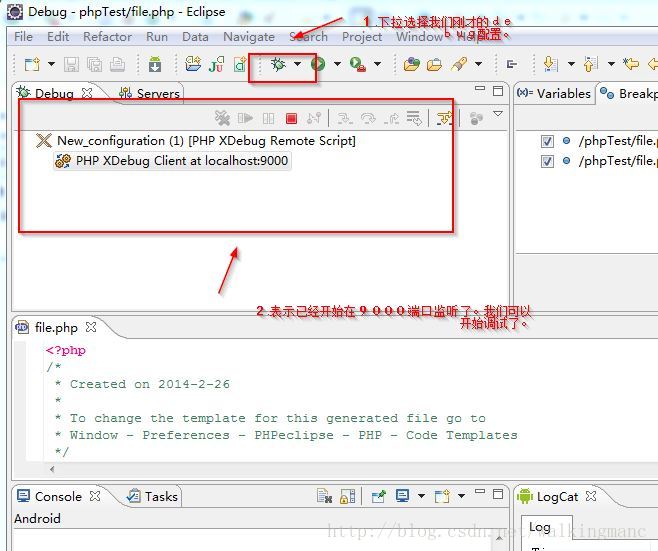The height and width of the screenshot is (551, 658).
Task: Open the Edit menu
Action: [x=58, y=37]
